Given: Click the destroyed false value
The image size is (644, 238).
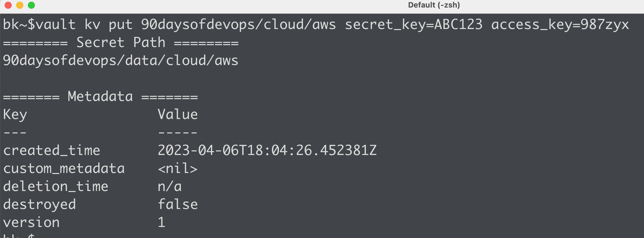Looking at the screenshot, I should coord(178,204).
